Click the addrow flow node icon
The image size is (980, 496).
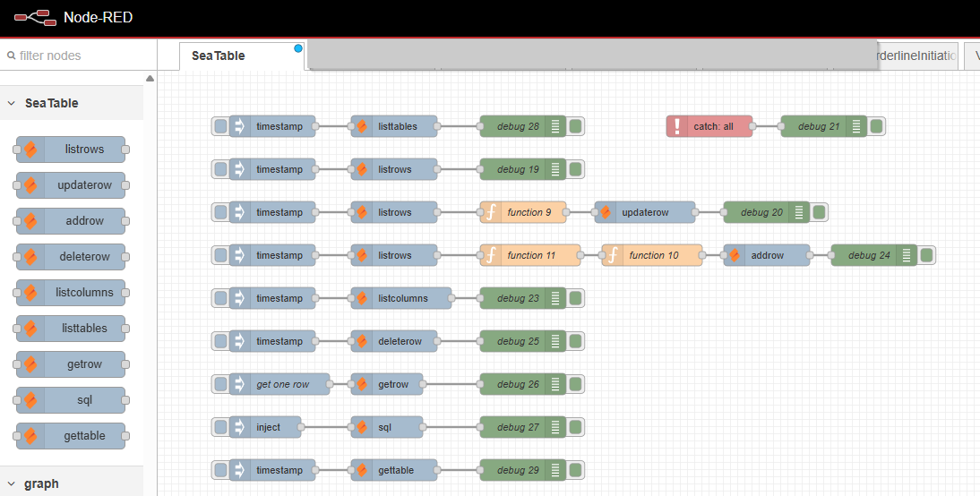coord(735,255)
